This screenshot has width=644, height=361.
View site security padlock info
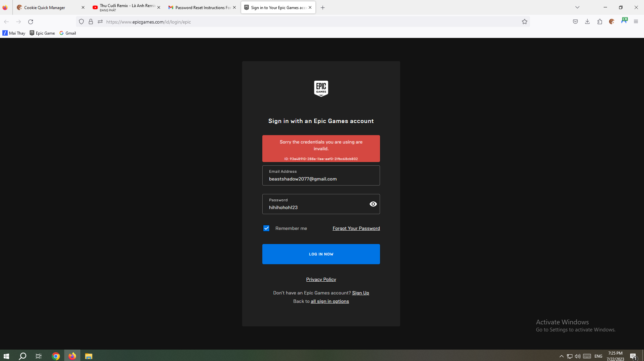[91, 22]
